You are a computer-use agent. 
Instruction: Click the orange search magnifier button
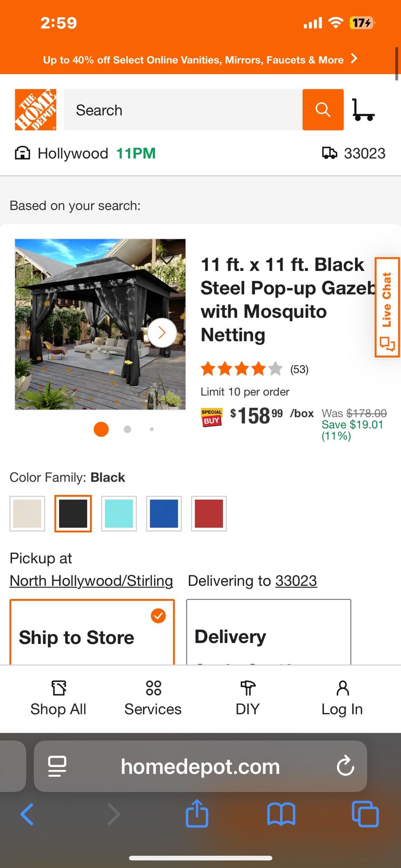[323, 110]
